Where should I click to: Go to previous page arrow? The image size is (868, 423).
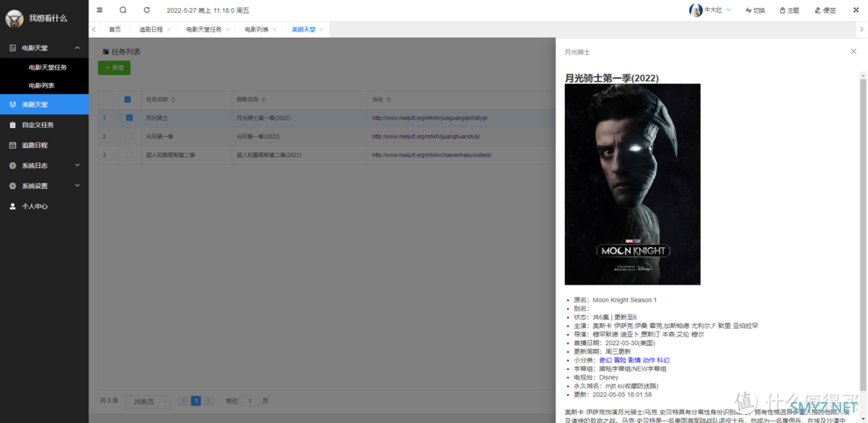click(183, 400)
